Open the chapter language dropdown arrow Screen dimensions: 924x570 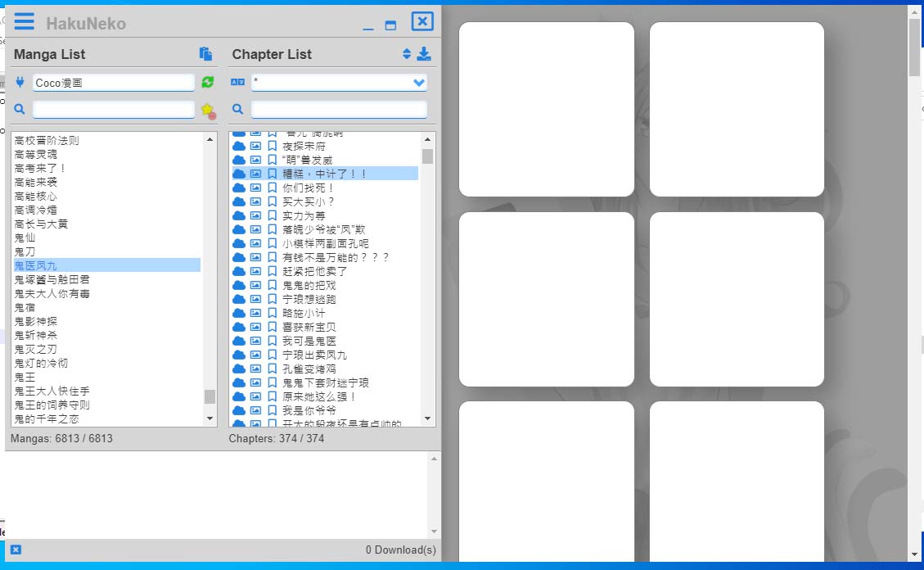[419, 83]
